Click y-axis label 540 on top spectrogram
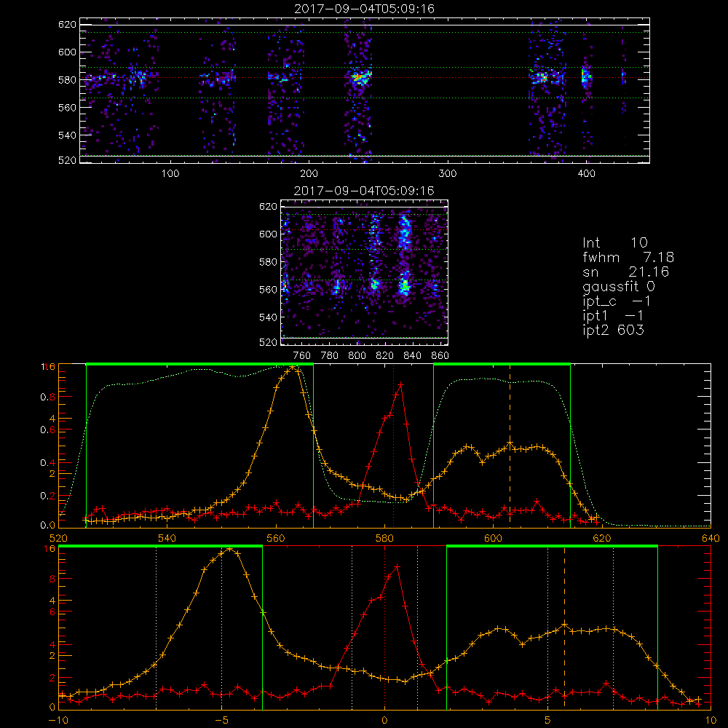Image resolution: width=728 pixels, height=728 pixels. coord(67,135)
